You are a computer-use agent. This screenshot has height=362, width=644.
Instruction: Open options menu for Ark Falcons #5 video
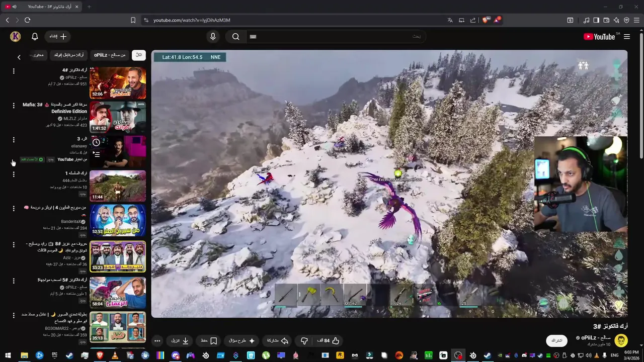14,281
